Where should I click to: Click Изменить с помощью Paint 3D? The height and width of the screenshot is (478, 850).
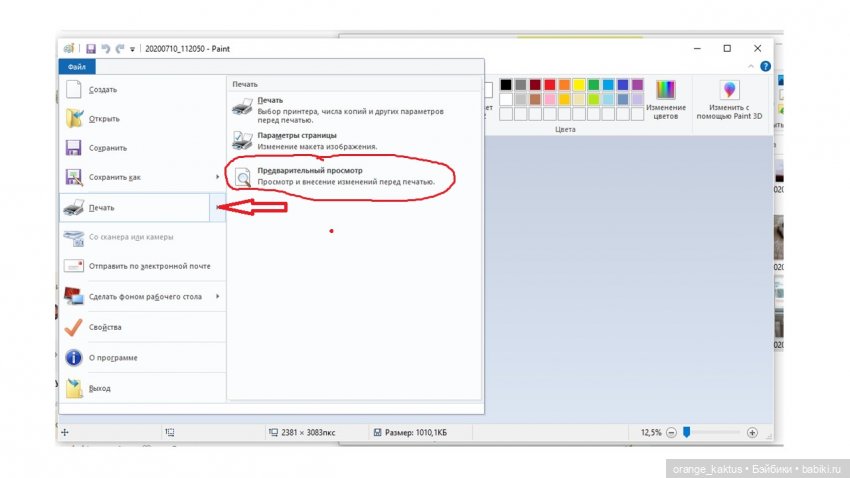(x=729, y=99)
